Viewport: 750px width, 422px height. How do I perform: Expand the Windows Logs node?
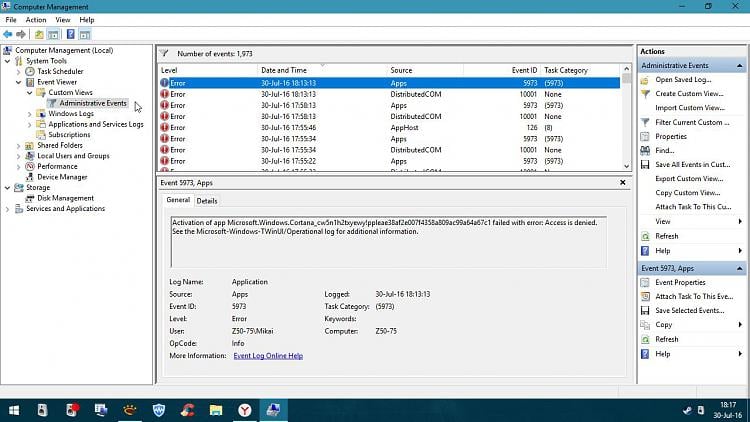pyautogui.click(x=30, y=114)
